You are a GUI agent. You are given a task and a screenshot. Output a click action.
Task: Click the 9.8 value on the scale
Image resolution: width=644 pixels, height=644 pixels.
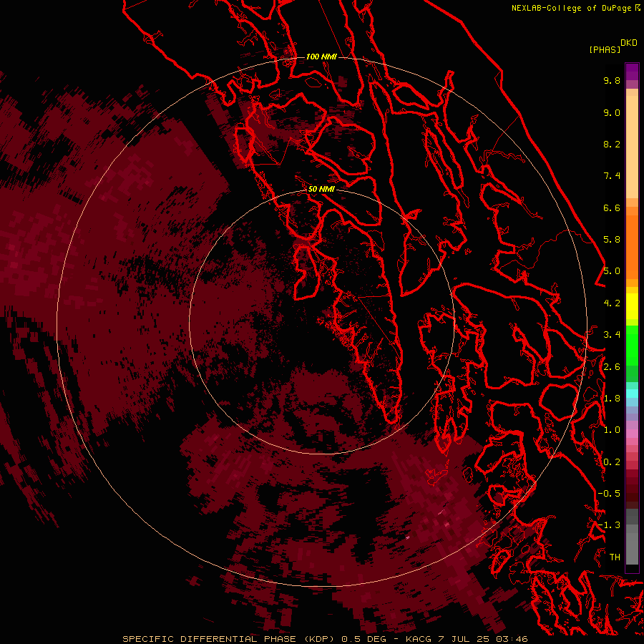pyautogui.click(x=612, y=80)
